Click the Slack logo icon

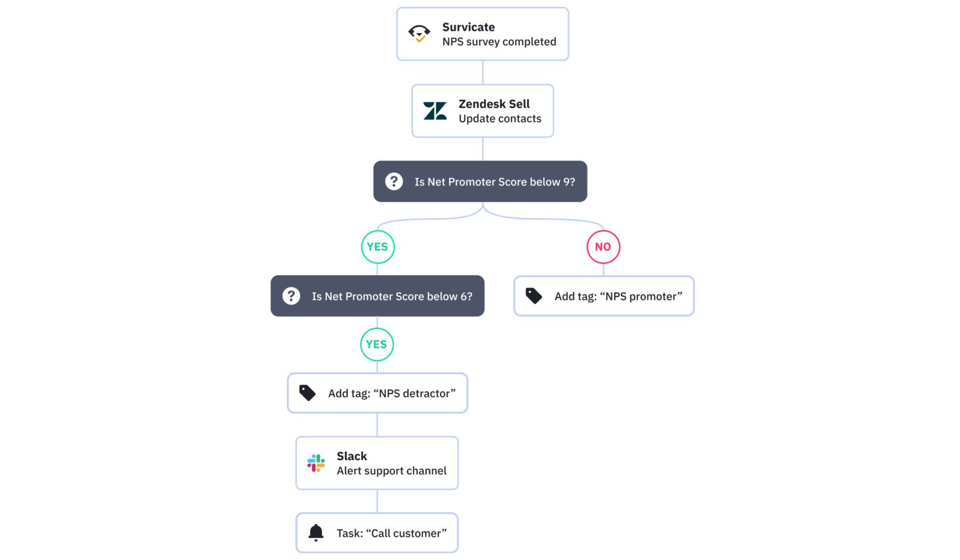tap(316, 463)
